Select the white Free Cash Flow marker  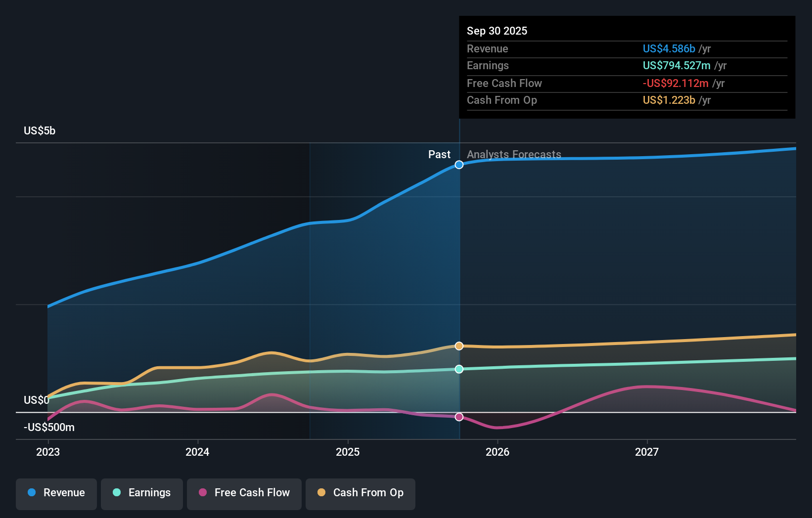pyautogui.click(x=459, y=417)
